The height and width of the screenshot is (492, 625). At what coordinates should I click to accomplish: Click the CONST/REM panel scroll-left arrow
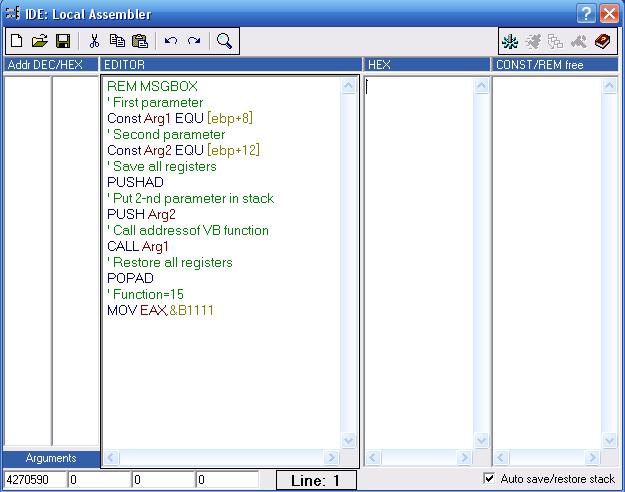(501, 457)
